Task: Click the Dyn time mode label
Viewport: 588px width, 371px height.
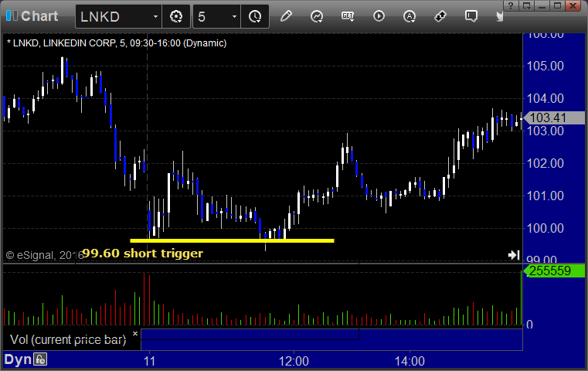Action: coord(18,359)
